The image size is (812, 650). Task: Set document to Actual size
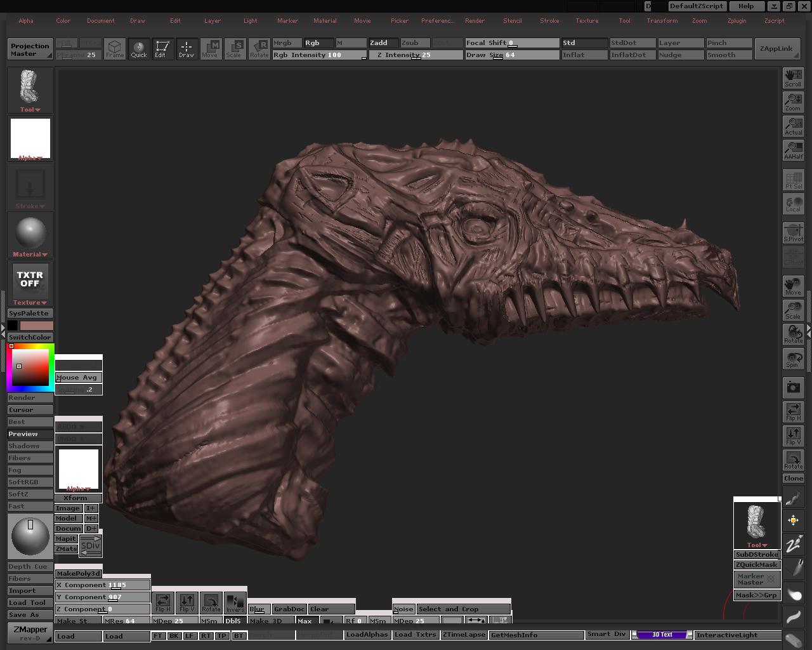(x=793, y=126)
